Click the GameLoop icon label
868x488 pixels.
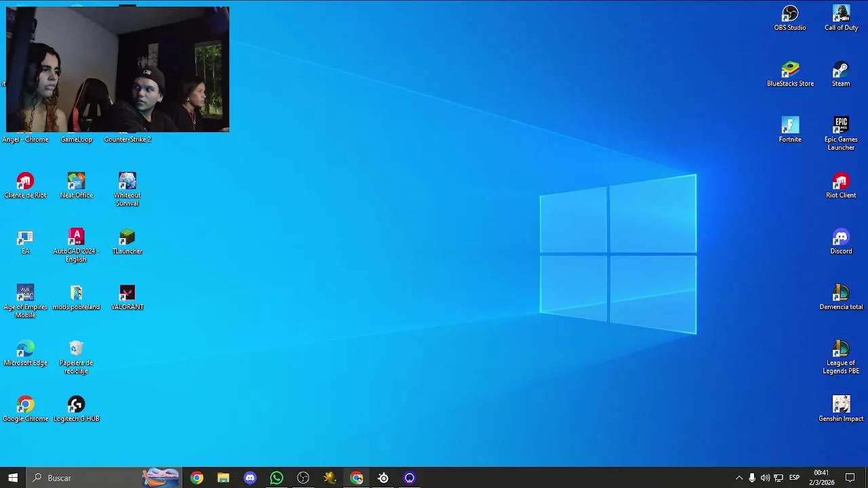(x=76, y=140)
